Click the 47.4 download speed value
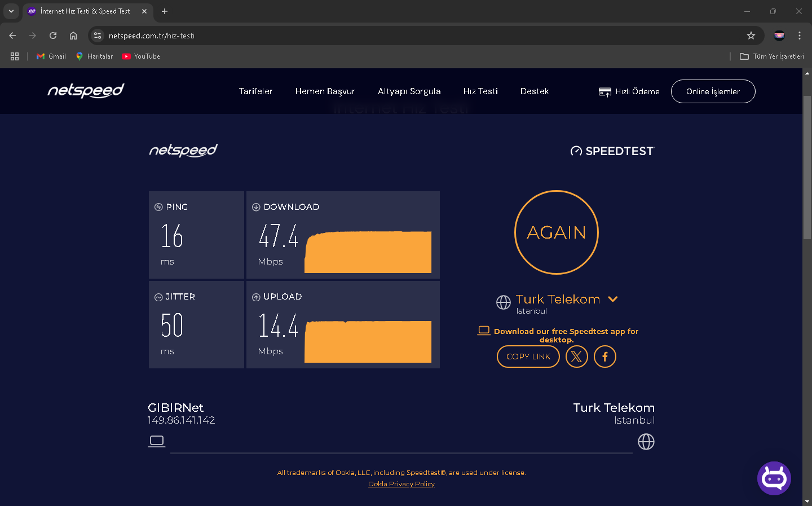Image resolution: width=812 pixels, height=506 pixels. (x=279, y=236)
